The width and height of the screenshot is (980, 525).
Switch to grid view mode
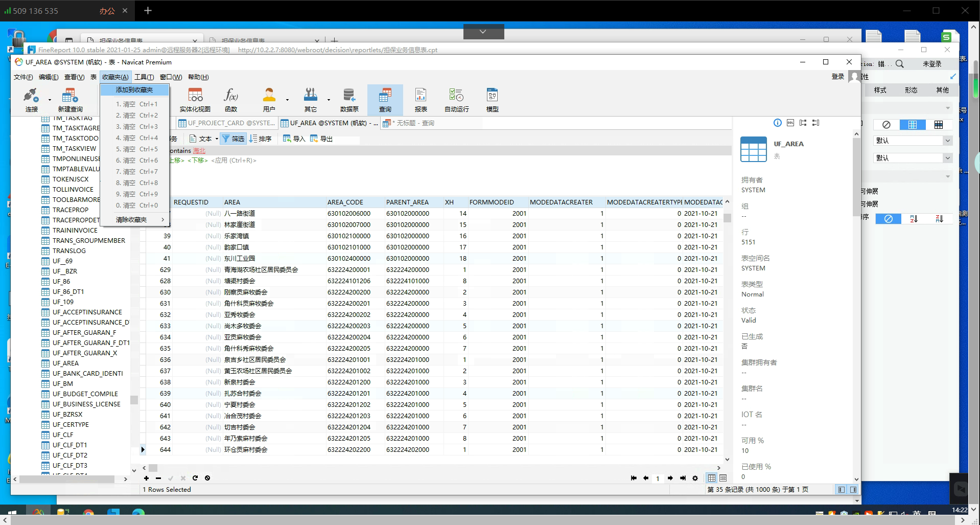point(711,478)
